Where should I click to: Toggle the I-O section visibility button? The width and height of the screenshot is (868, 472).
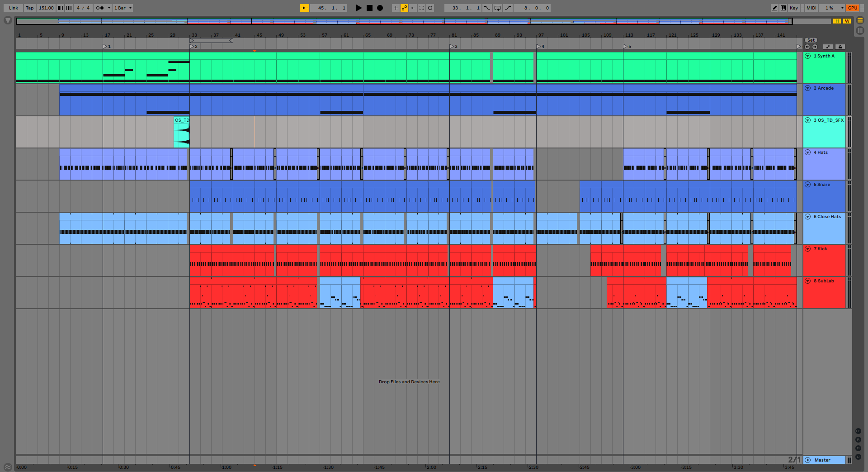pyautogui.click(x=858, y=431)
